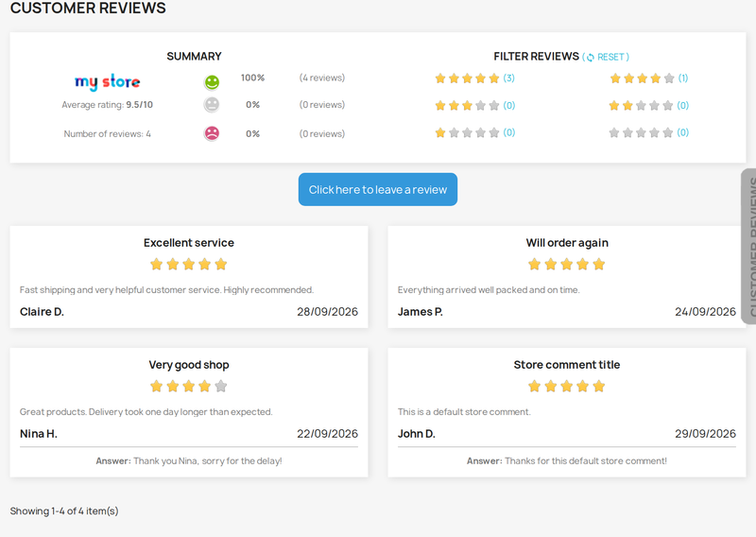The width and height of the screenshot is (756, 537).
Task: Click the date 22/09/2026
Action: [x=327, y=434]
